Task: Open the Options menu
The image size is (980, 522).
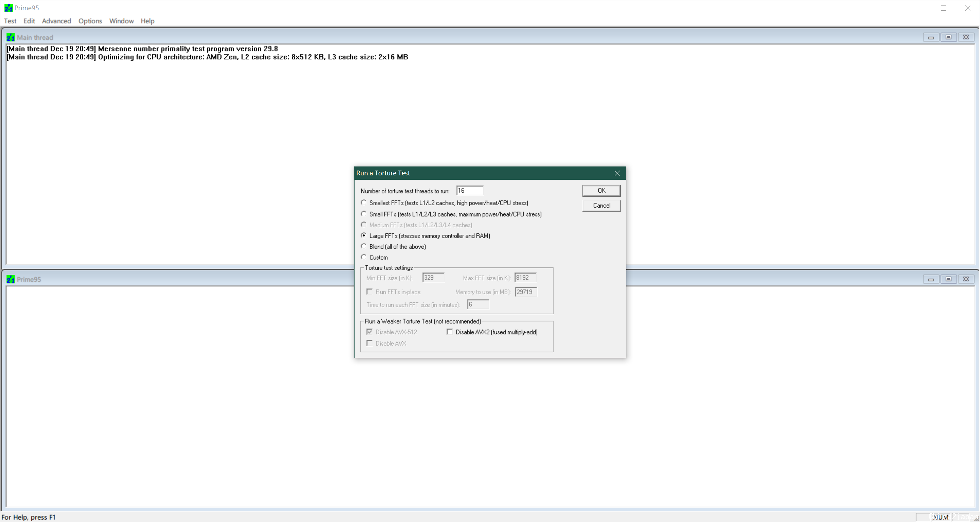Action: (x=90, y=21)
